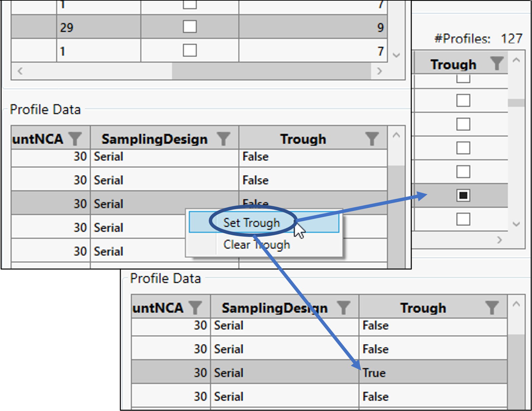Click scroll-down chevron in the right Trough panel
The image size is (532, 411).
click(x=516, y=224)
